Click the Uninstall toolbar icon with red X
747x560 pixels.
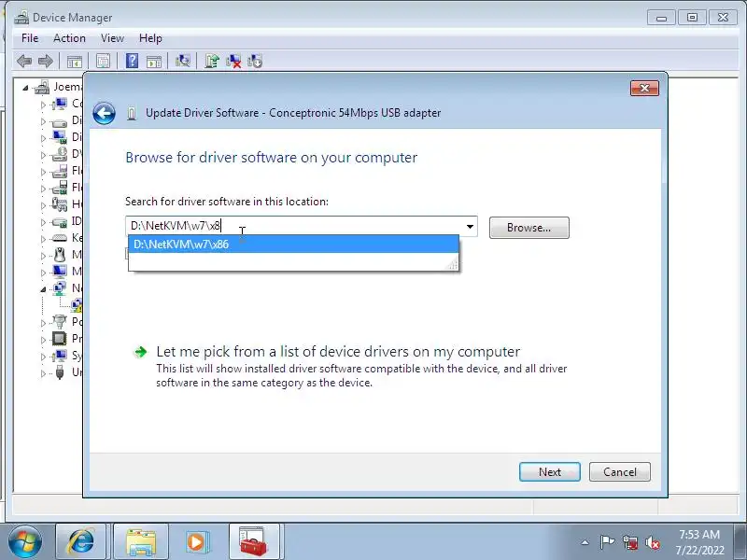click(233, 61)
